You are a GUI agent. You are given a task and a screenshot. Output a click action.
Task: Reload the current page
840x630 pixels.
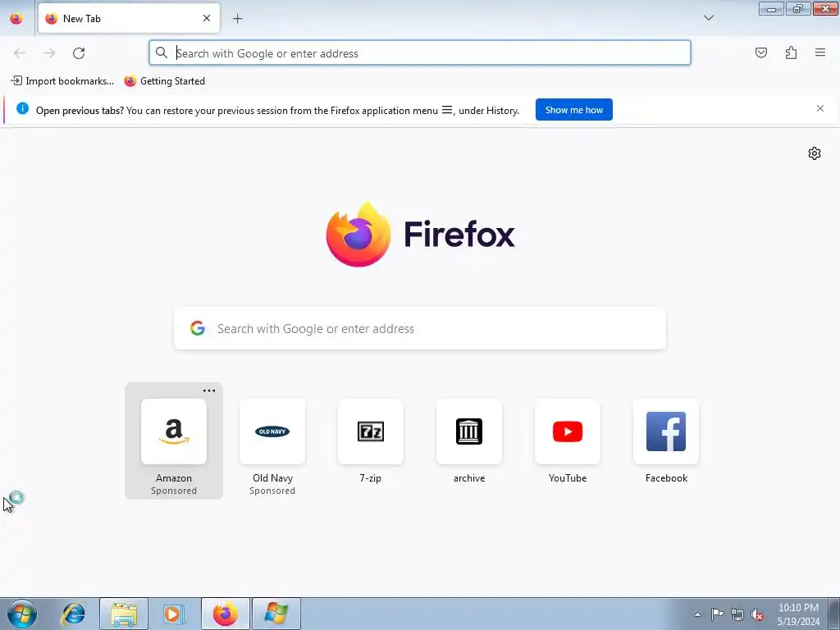point(79,53)
